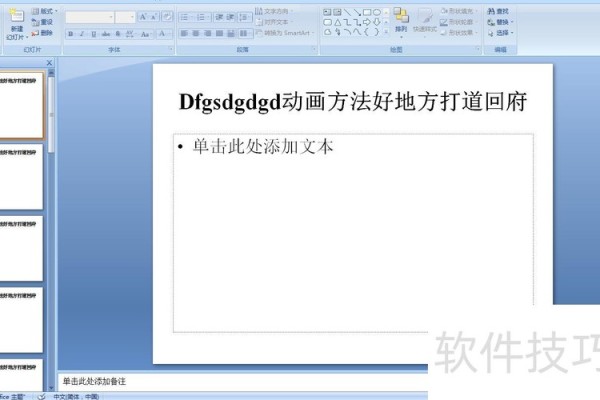This screenshot has height=400, width=600.
Task: Click the spell check status bar icon
Action: [42, 397]
